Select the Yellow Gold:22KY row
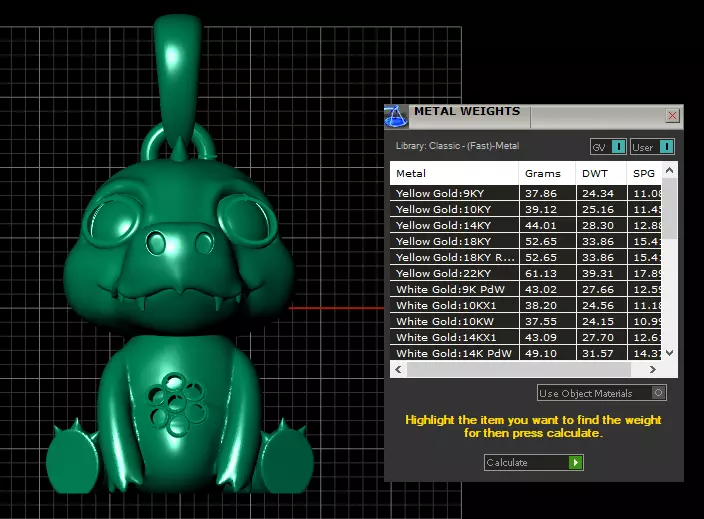This screenshot has width=704, height=519. click(525, 273)
